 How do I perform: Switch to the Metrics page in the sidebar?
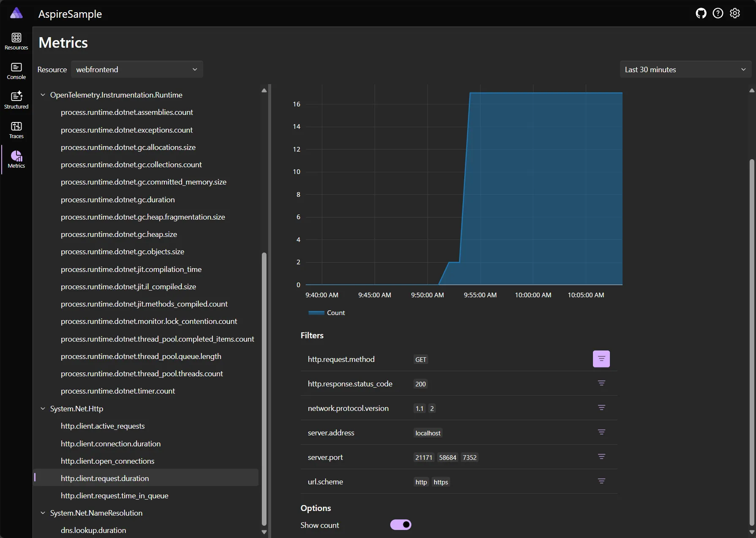point(16,159)
